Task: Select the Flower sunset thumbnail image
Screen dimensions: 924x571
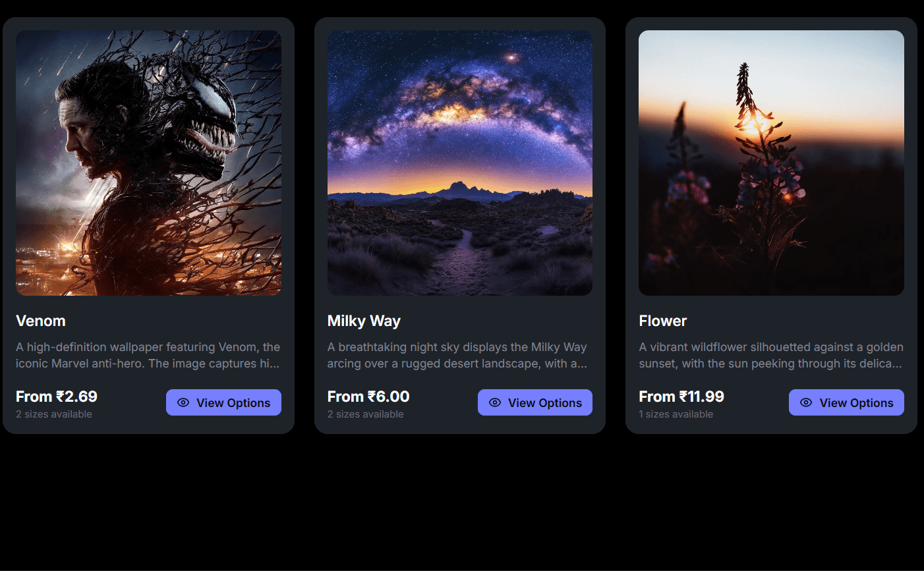Action: pyautogui.click(x=771, y=163)
